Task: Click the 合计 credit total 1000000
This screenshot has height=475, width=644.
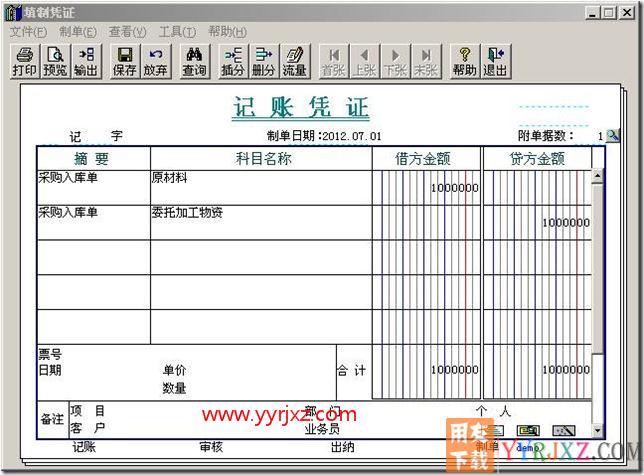Action: coord(566,370)
